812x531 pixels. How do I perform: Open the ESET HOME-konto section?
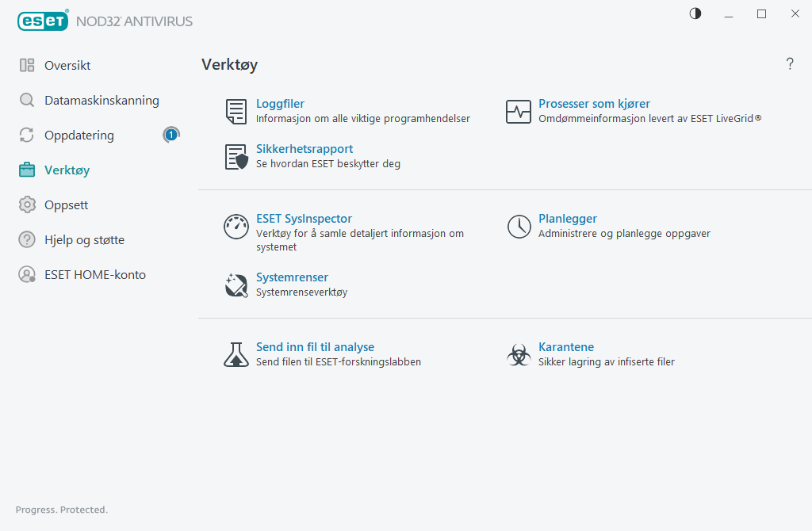pyautogui.click(x=95, y=275)
